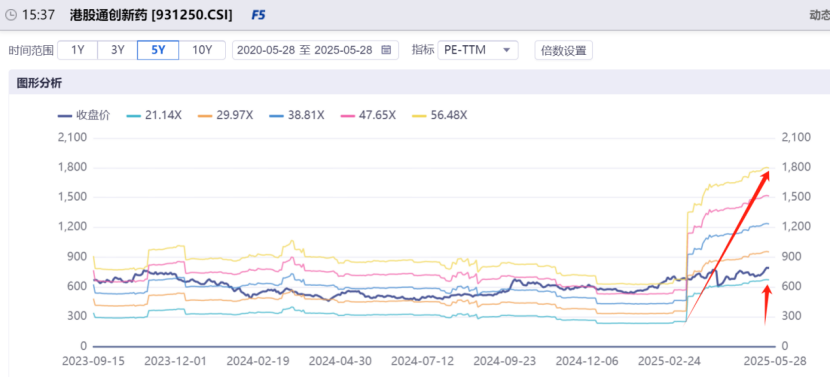Click the 2024-07-12 axis date label

(422, 361)
